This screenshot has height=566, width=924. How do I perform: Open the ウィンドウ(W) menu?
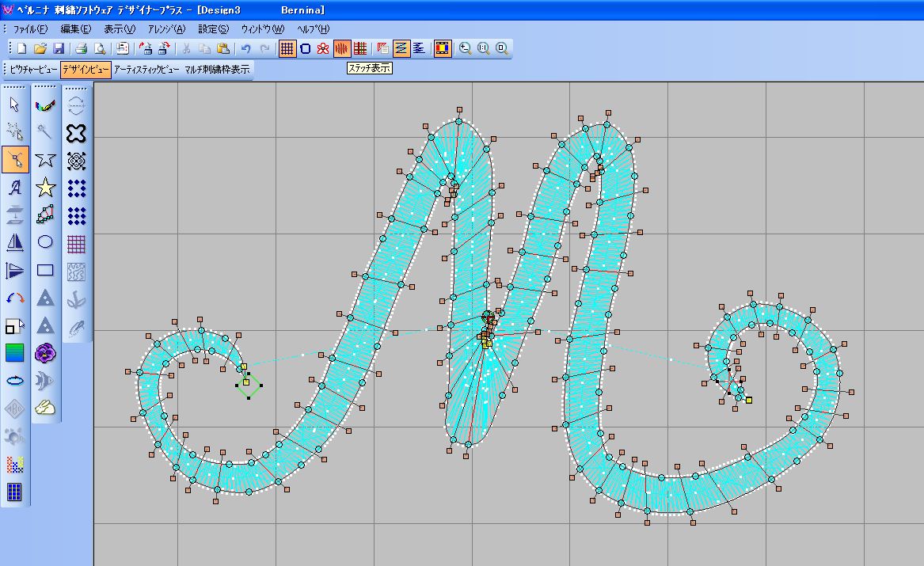[262, 28]
